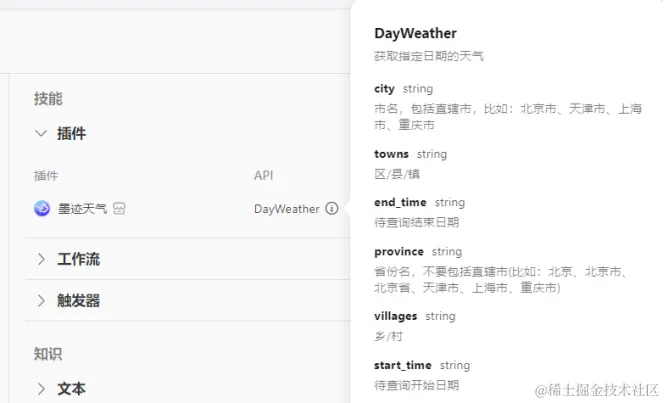Screen dimensions: 664x403
Task: Click the 工作流 heading text
Action: [79, 259]
